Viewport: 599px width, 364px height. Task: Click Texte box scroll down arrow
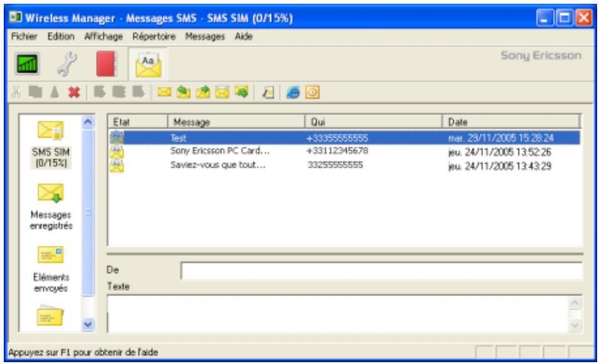click(575, 325)
